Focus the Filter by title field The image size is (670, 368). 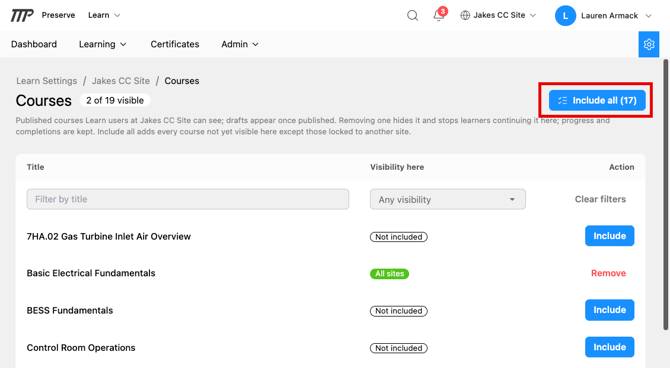[x=188, y=199]
